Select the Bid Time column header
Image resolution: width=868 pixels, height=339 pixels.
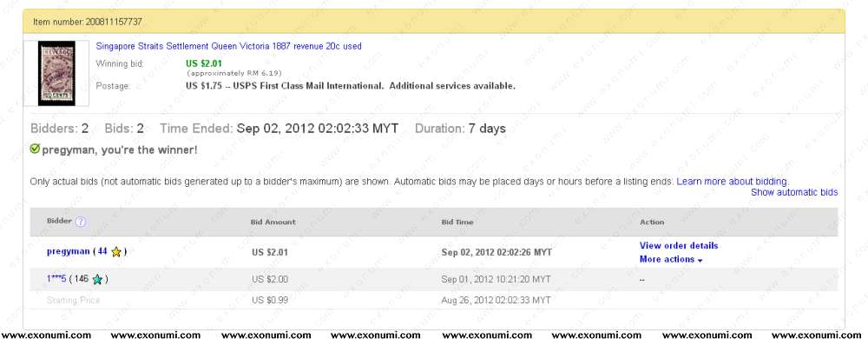pos(457,222)
